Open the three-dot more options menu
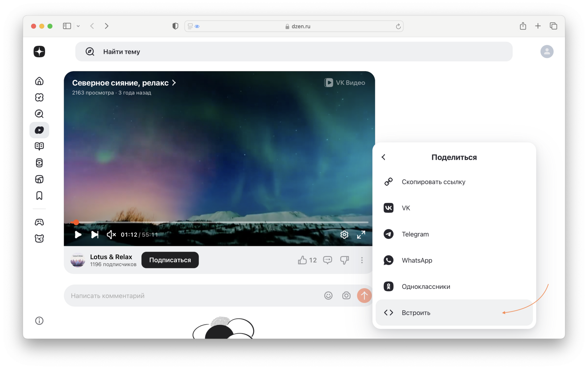Screen dimensions: 588x369 click(x=362, y=260)
